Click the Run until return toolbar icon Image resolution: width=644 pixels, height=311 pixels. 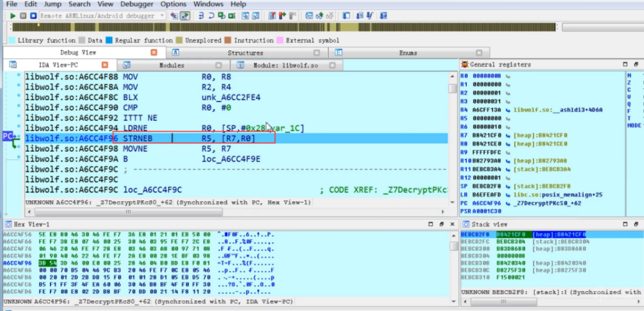click(222, 15)
